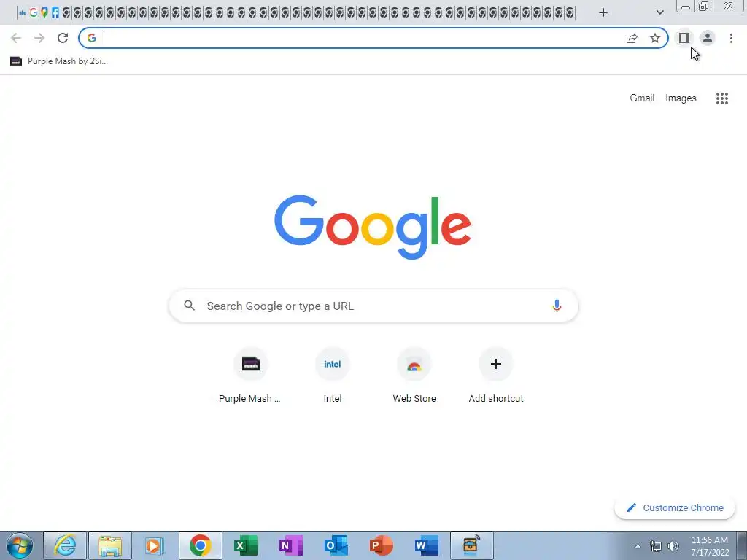Open the Web Store shortcut tile
747x560 pixels.
(414, 376)
